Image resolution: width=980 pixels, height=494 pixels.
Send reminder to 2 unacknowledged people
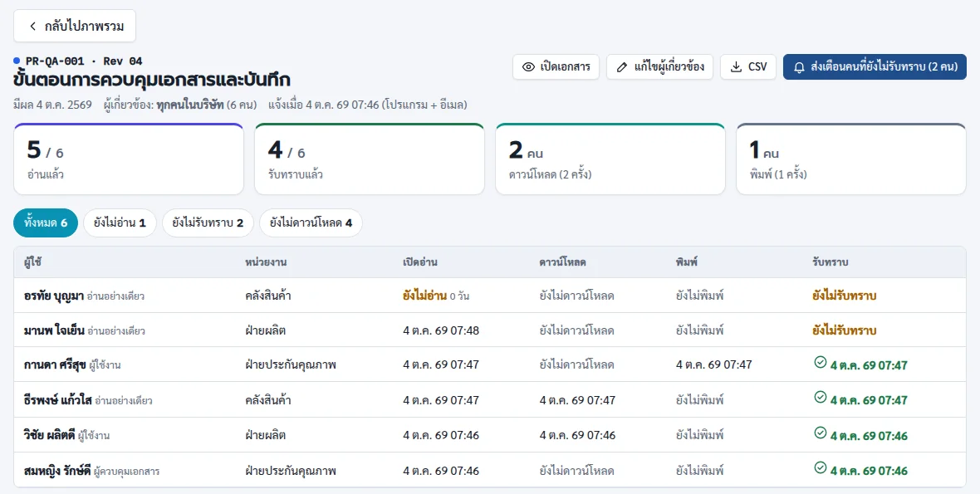click(875, 66)
